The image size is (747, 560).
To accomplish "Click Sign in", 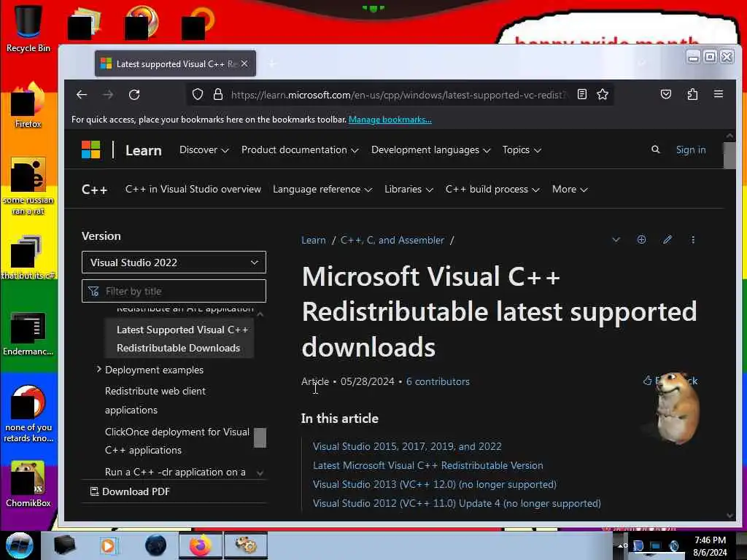I will [x=691, y=150].
